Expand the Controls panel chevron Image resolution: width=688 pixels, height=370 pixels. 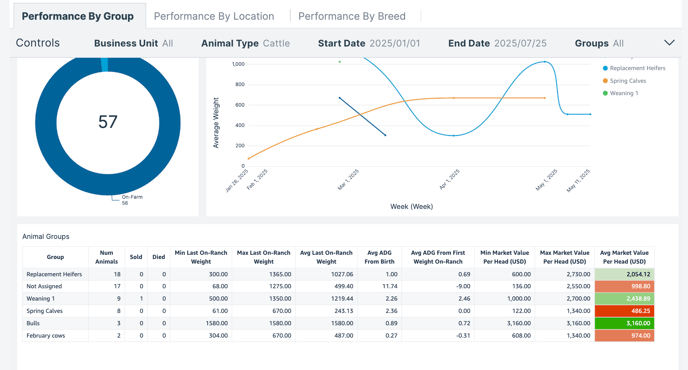(669, 43)
